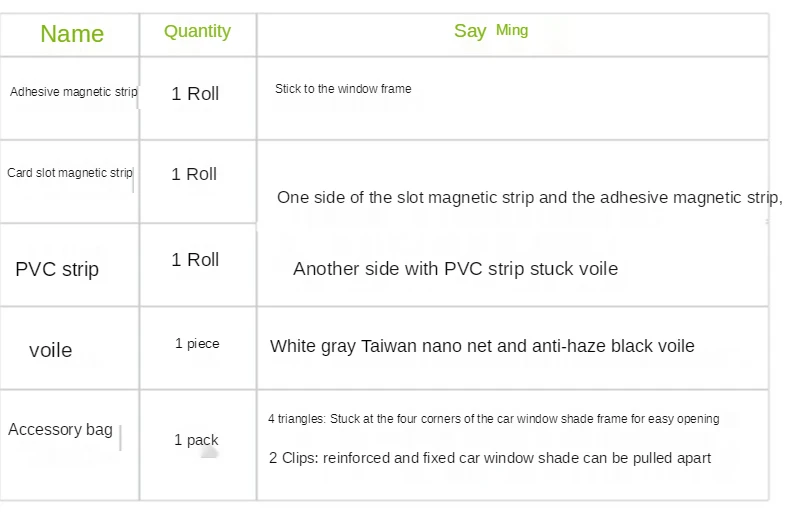This screenshot has width=789, height=517.
Task: Select the voile name cell
Action: pyautogui.click(x=50, y=350)
